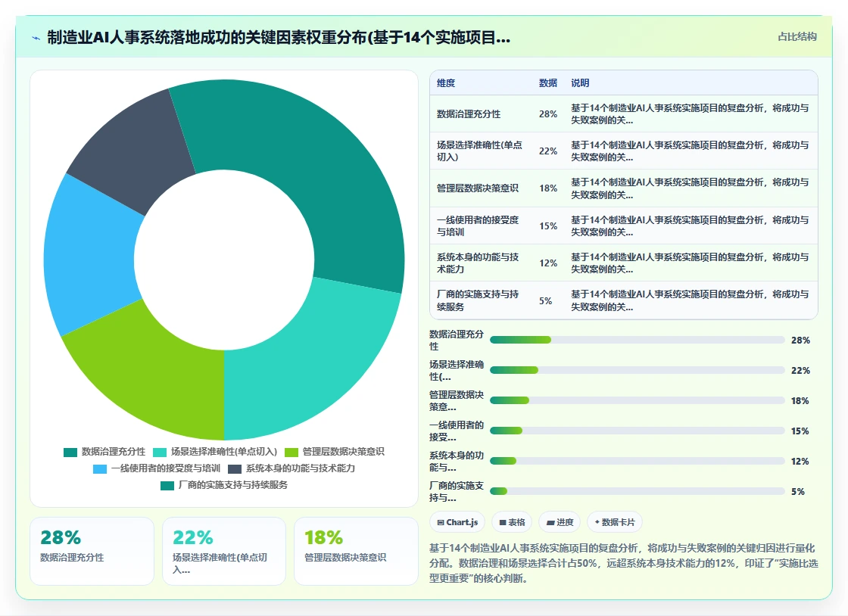Click the 22% value in the table
The image size is (848, 616).
point(548,151)
